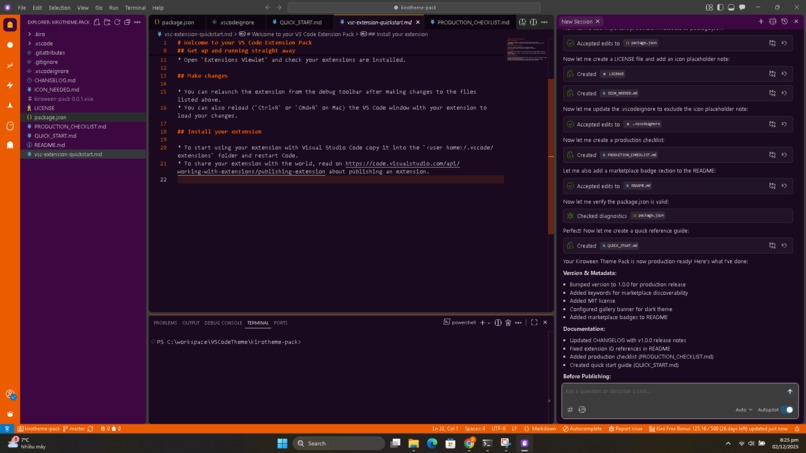This screenshot has height=453, width=806.
Task: Toggle the Autopilot switch
Action: click(787, 410)
